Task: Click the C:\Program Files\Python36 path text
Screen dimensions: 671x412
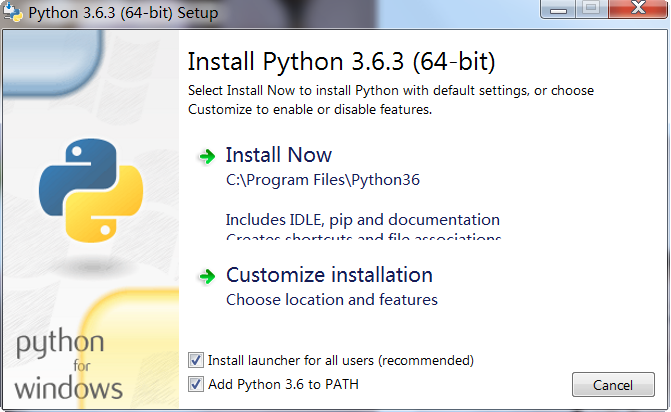Action: 323,180
